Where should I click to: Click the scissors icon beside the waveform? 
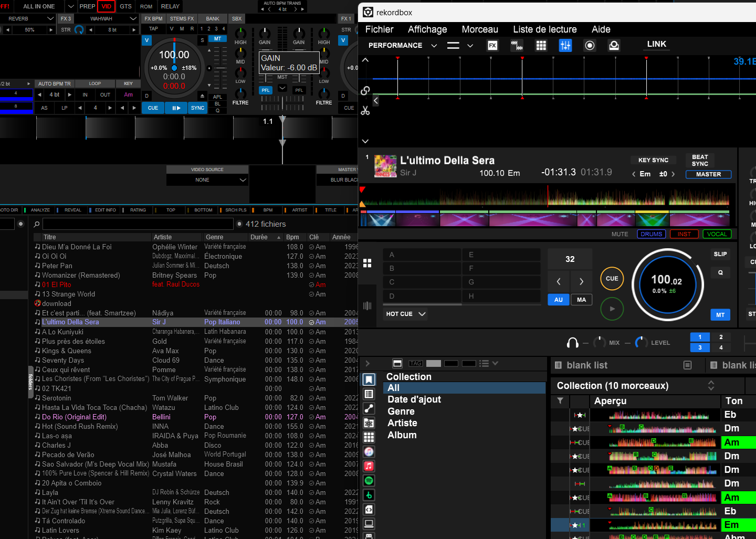(x=365, y=111)
